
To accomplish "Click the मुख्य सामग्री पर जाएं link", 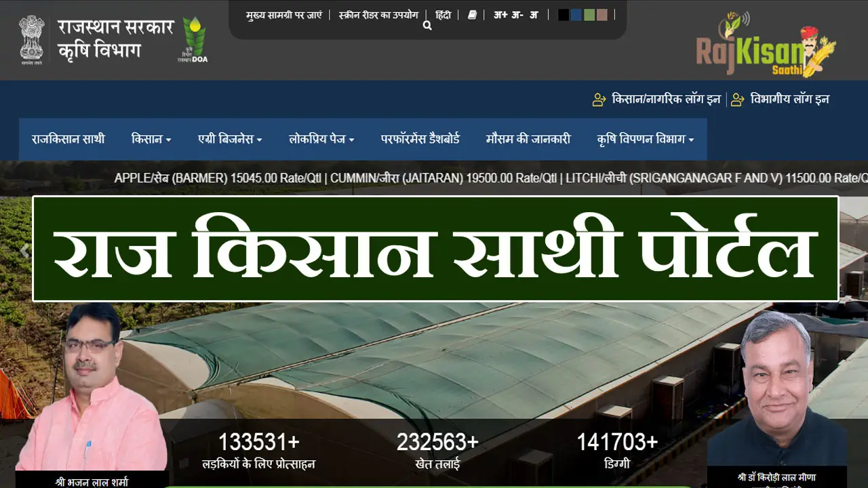I will tap(284, 15).
